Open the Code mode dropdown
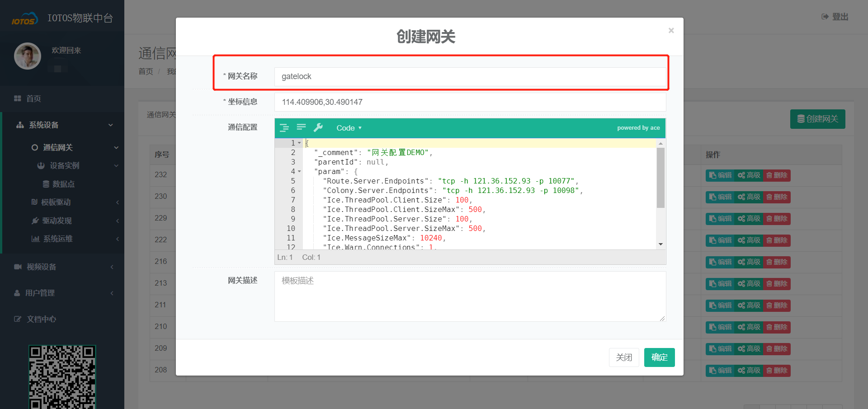This screenshot has height=409, width=868. click(349, 128)
